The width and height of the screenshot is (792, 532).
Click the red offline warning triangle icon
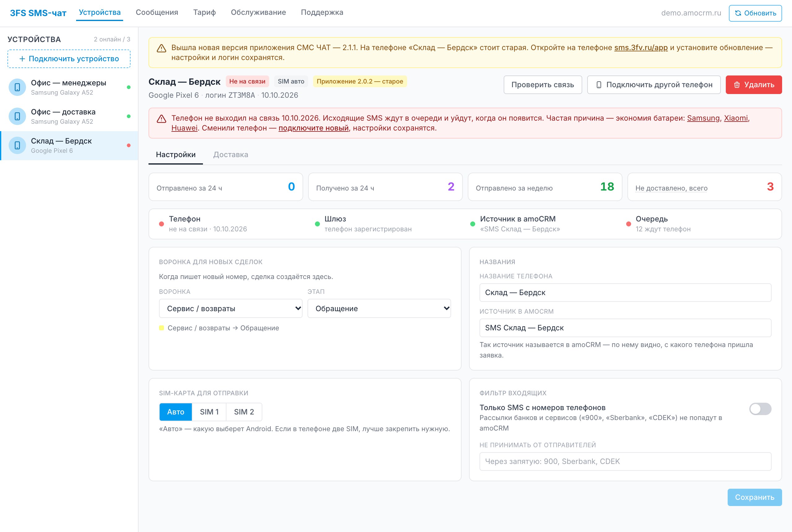pos(161,119)
